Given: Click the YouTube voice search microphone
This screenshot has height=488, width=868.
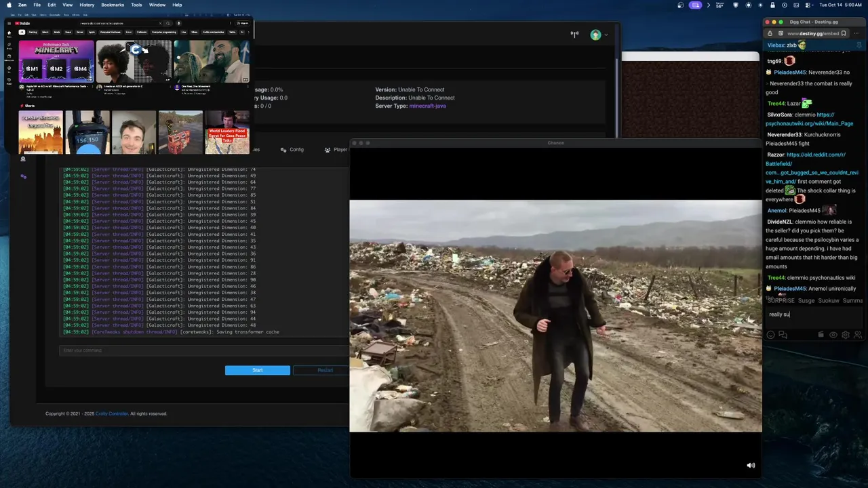Looking at the screenshot, I should coord(178,23).
